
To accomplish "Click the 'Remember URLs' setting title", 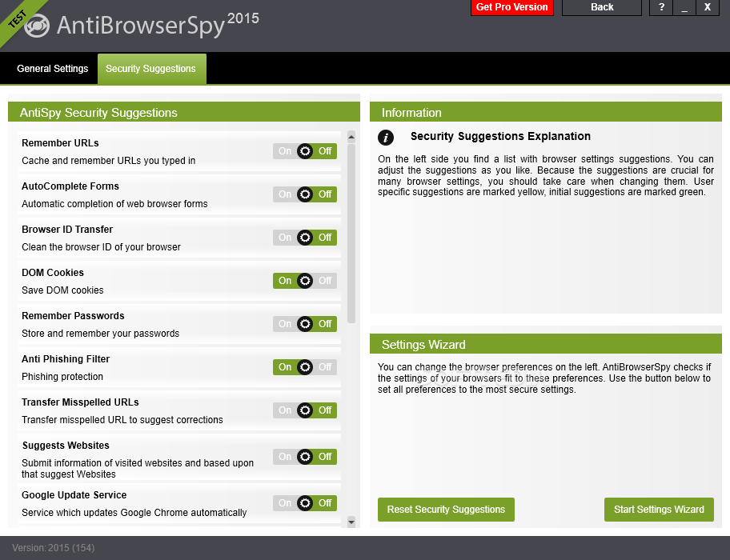I will [60, 142].
